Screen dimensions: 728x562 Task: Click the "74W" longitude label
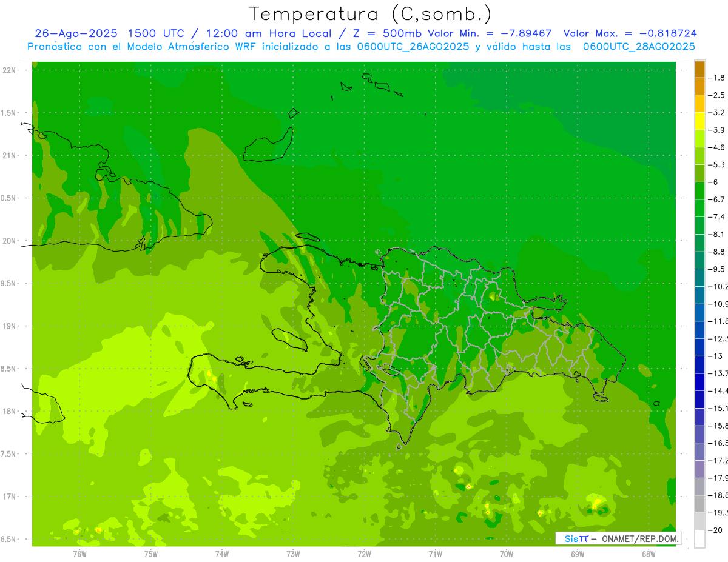pos(222,554)
